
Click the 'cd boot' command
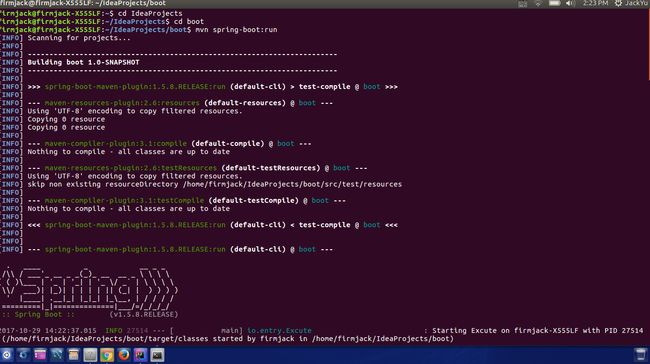189,22
